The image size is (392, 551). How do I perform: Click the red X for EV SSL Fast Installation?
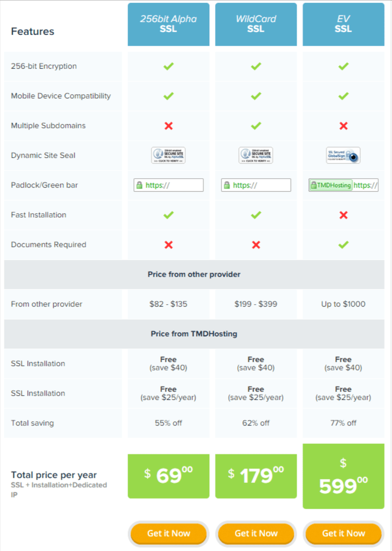(344, 215)
